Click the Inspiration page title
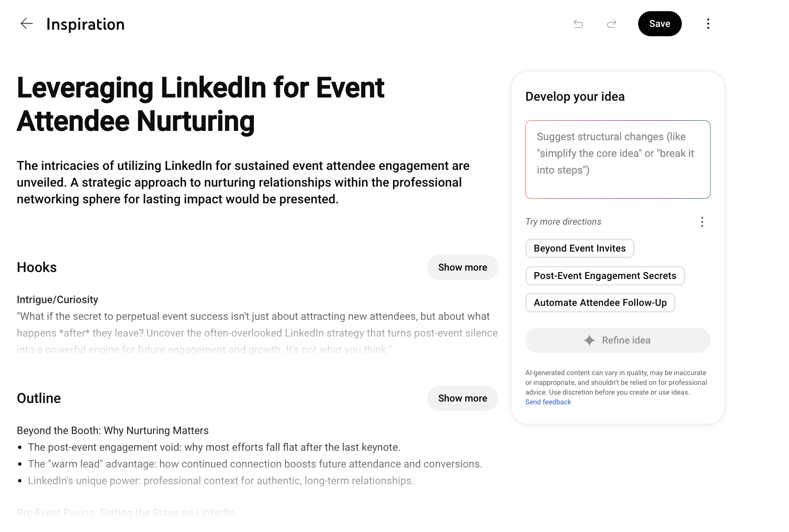 tap(85, 24)
